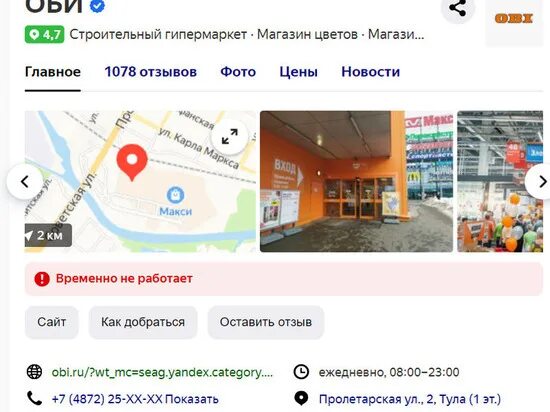Click the blue verified checkmark badge
Image resolution: width=550 pixels, height=412 pixels.
tap(97, 6)
